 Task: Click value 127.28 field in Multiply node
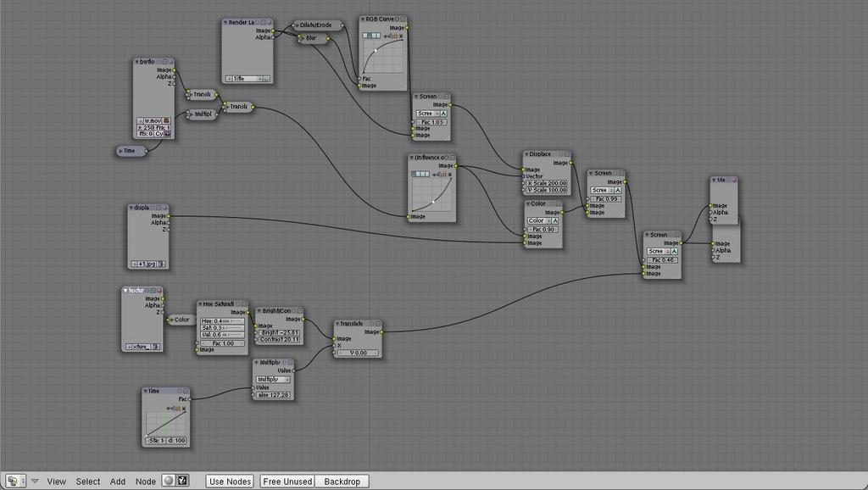273,395
